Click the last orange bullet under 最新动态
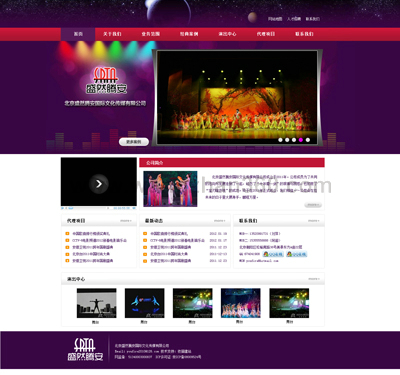 pyautogui.click(x=145, y=261)
